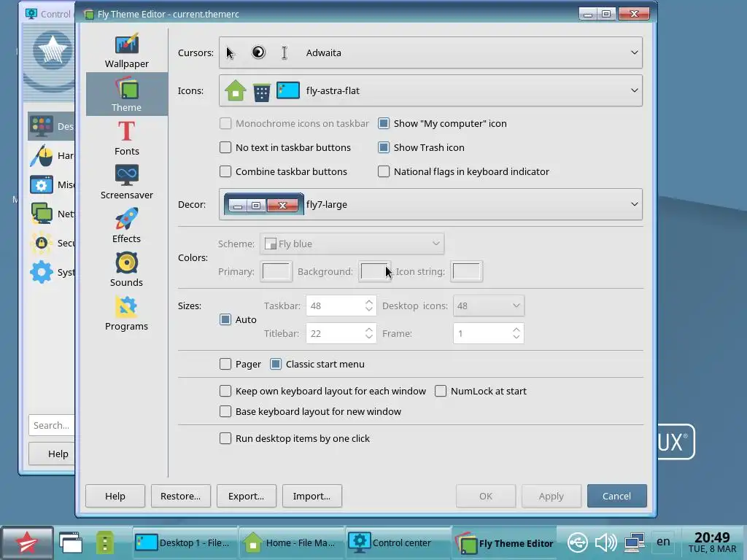Viewport: 747px width, 560px height.
Task: Switch to Home File Manager taskbar item
Action: point(290,542)
